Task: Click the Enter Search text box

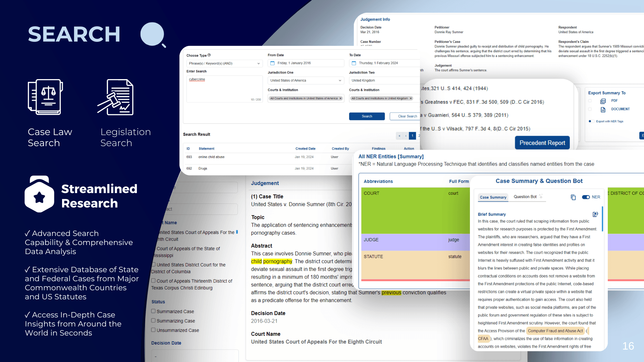Action: pyautogui.click(x=224, y=89)
